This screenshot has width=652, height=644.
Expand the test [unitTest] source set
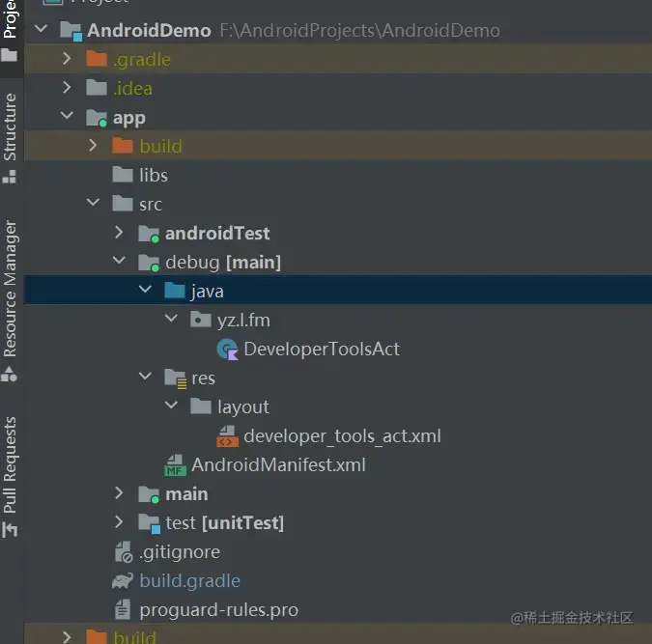119,521
